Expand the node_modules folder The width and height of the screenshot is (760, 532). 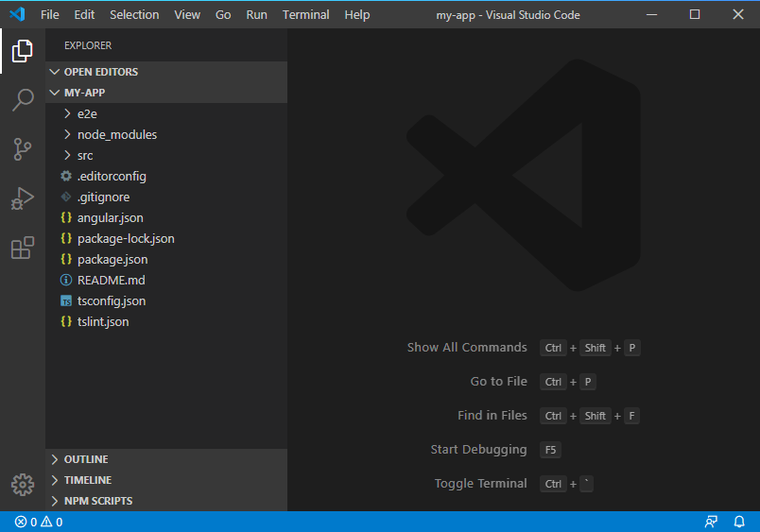click(x=166, y=134)
